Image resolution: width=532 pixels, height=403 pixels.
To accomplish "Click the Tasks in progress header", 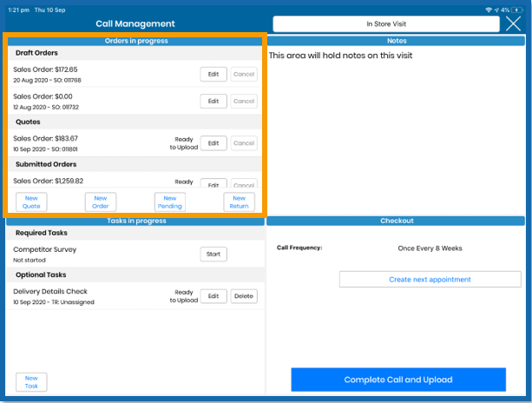I will (x=136, y=221).
